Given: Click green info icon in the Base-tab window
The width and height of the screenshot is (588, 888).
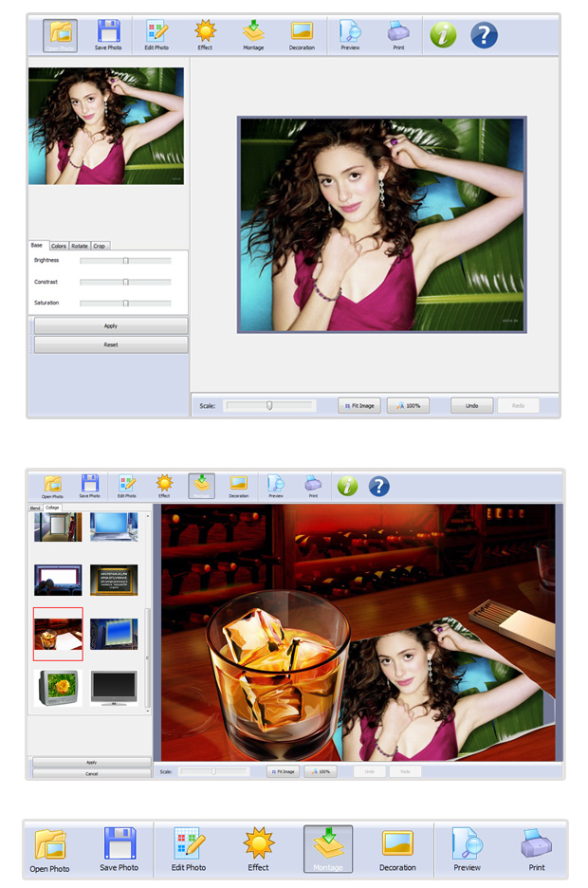Looking at the screenshot, I should [443, 35].
